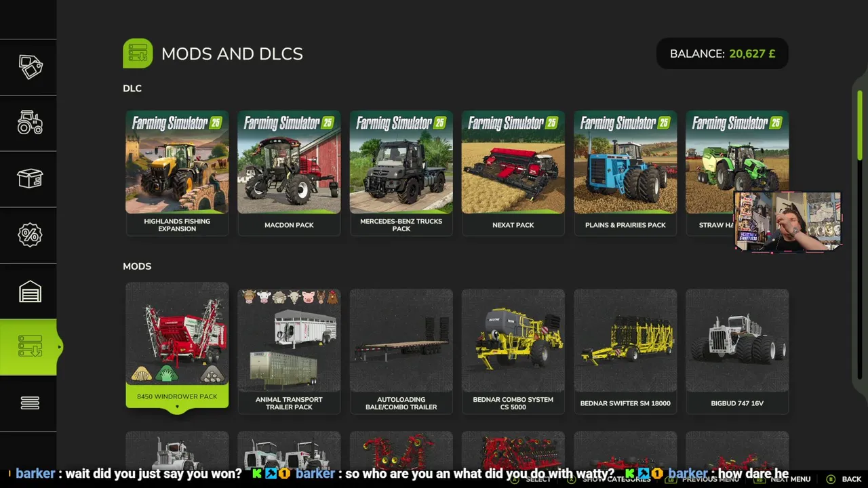
Task: Open the Highlands Fishing Expansion DLC
Action: pos(177,173)
